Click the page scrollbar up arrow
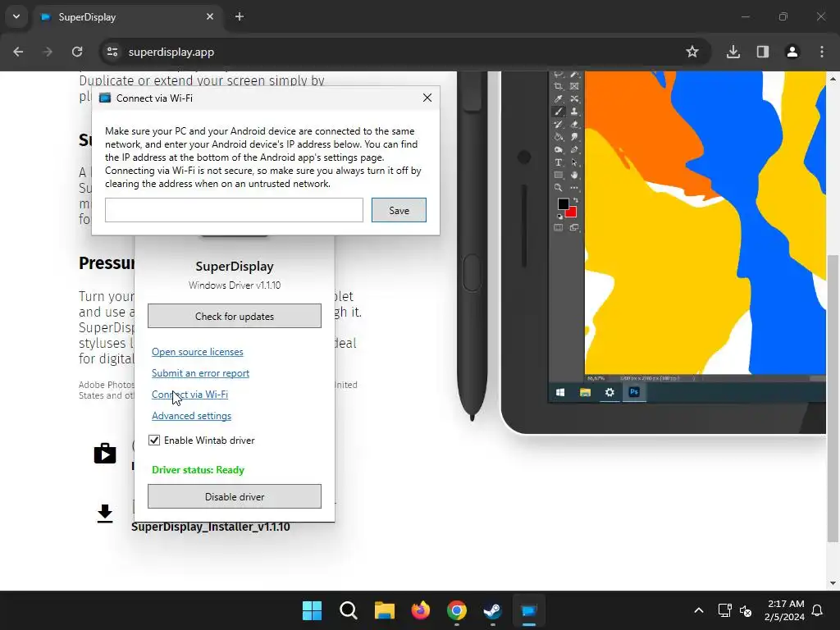Viewport: 840px width, 630px height. [x=833, y=78]
